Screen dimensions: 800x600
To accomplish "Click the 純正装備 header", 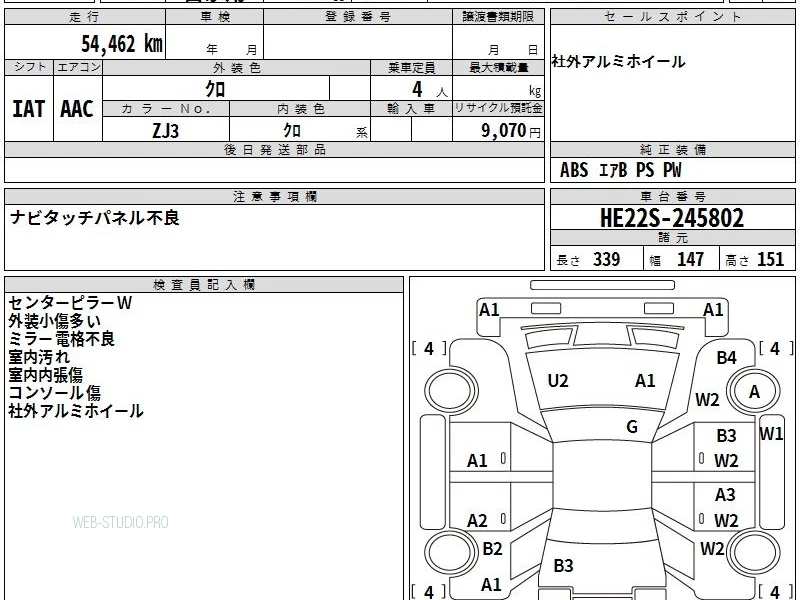I will coord(672,150).
